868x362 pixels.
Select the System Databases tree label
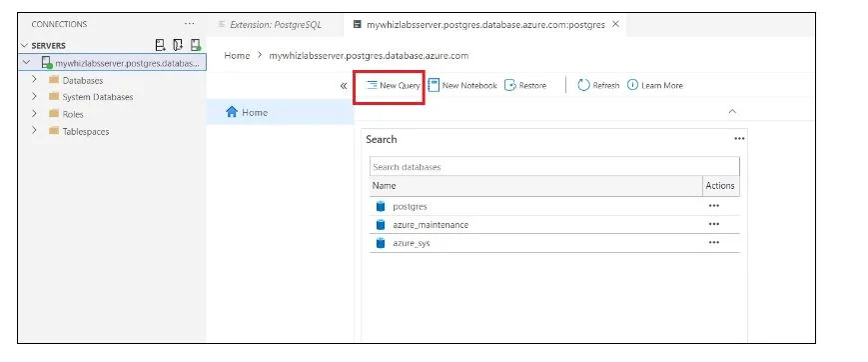[98, 97]
